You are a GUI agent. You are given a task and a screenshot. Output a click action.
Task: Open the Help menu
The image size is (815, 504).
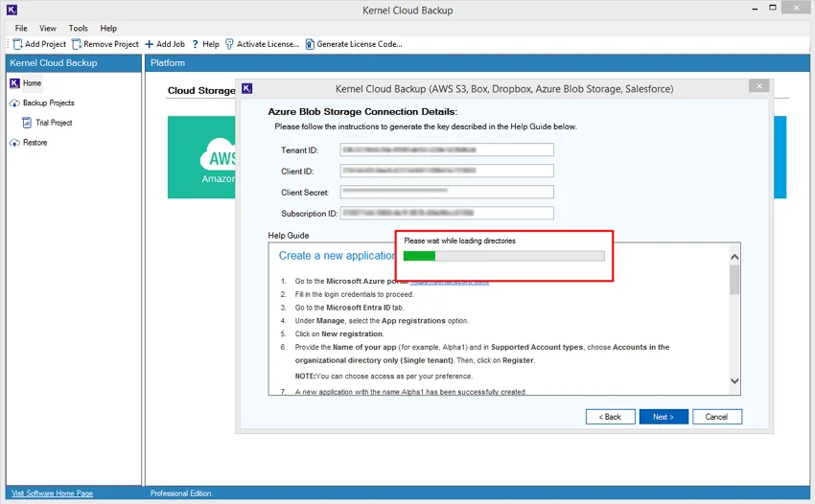(108, 28)
